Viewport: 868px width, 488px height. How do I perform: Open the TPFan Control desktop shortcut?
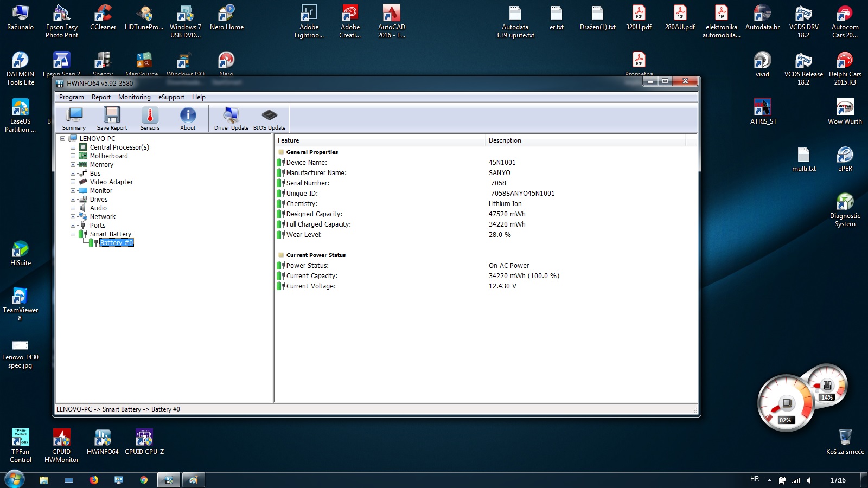pos(21,446)
